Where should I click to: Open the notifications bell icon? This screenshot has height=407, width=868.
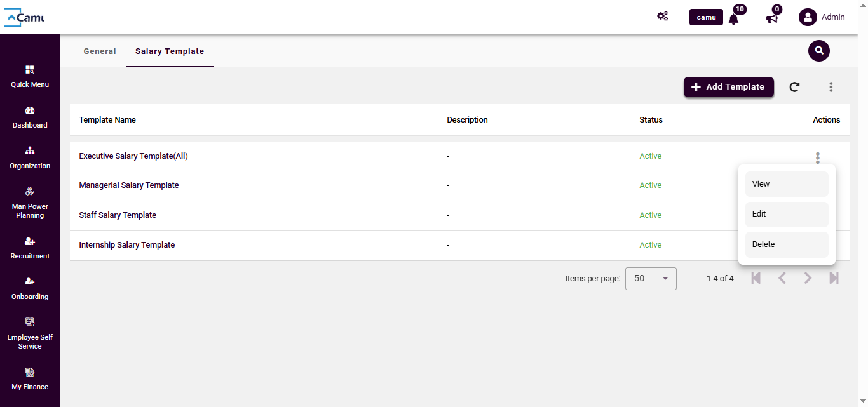[733, 18]
